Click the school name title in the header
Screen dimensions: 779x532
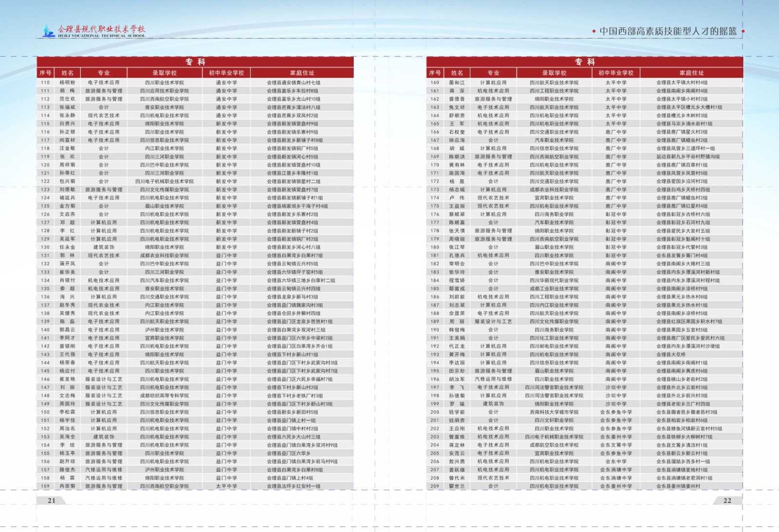[x=101, y=30]
